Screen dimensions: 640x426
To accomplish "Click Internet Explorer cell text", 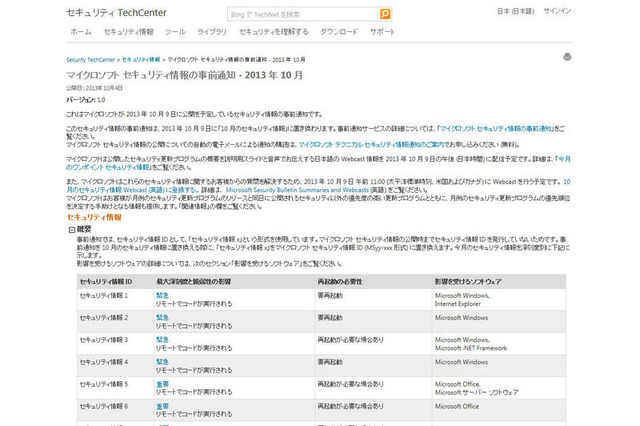I will tap(458, 304).
